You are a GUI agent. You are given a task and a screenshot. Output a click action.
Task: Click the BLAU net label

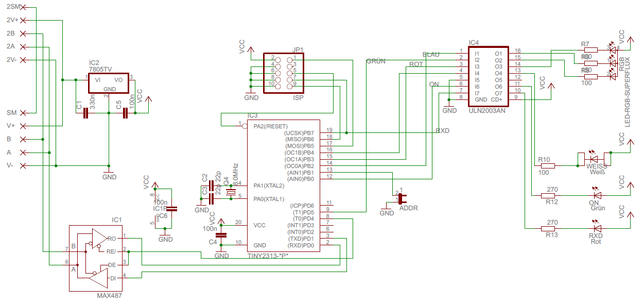(431, 55)
